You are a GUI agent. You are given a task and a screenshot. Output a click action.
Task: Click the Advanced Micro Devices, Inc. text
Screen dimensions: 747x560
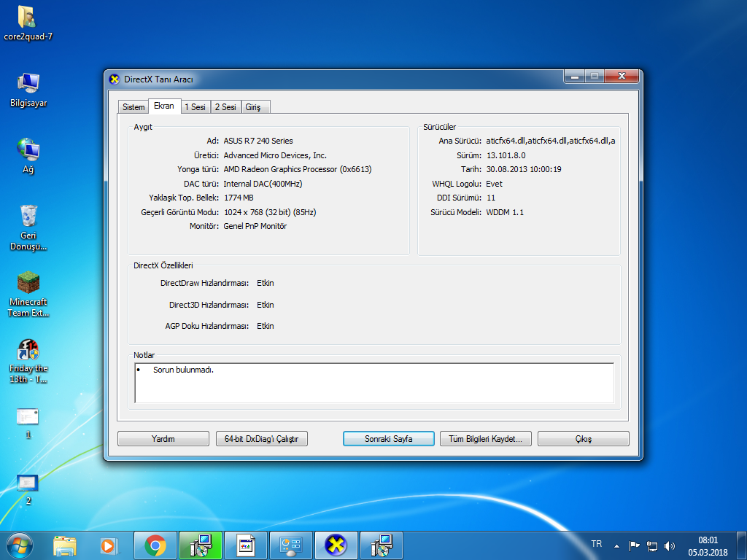coord(275,155)
